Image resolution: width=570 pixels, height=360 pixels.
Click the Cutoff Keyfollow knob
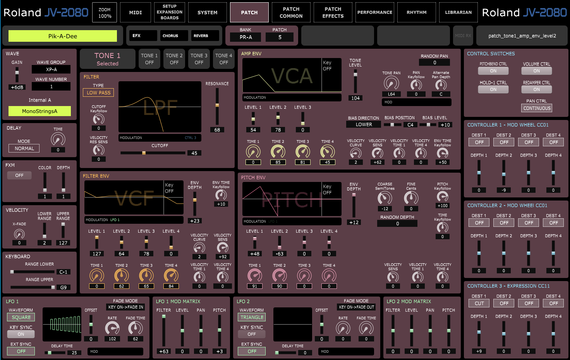click(99, 119)
